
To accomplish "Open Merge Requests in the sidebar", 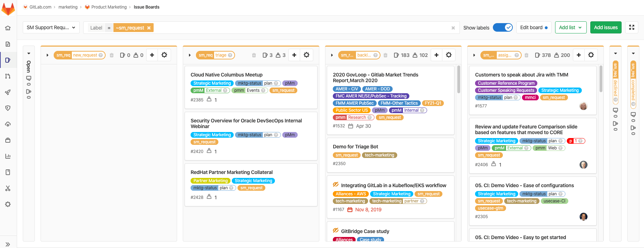I will 8,76.
